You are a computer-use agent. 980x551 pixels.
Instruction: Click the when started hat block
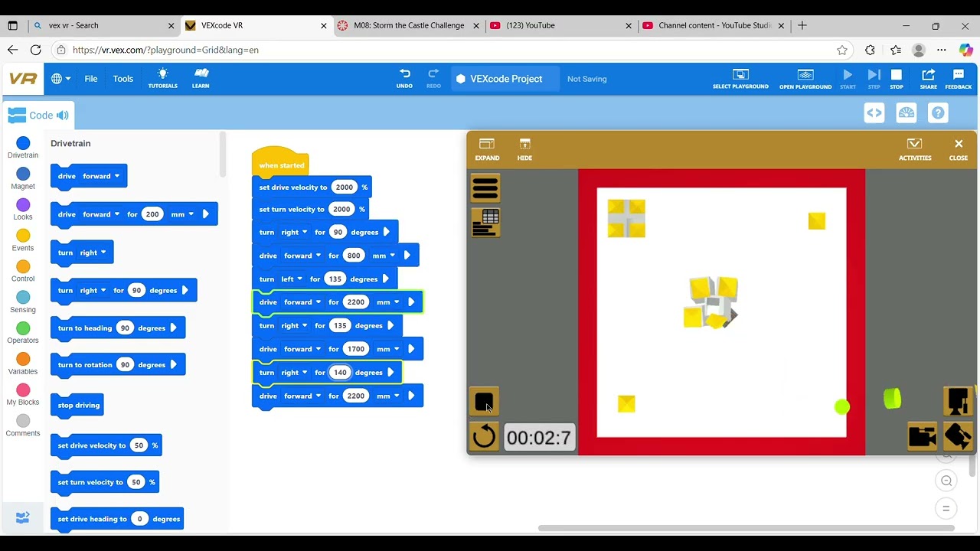(280, 161)
